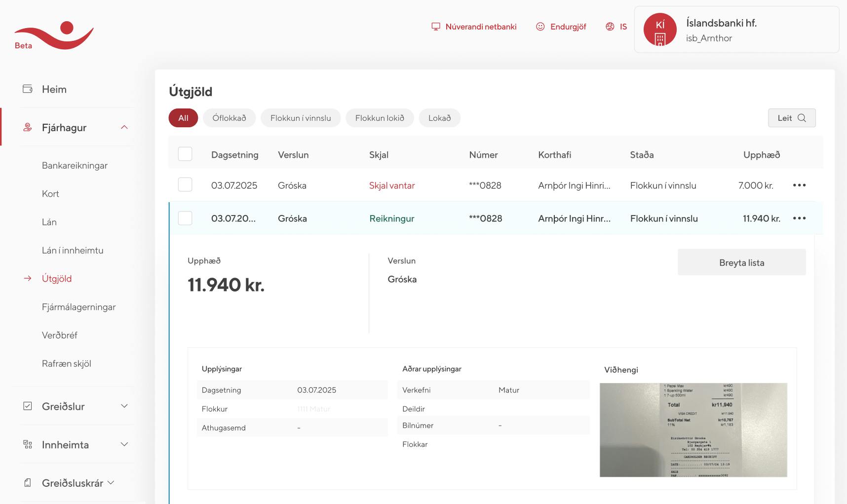
Task: Click the Breyta lista button
Action: [741, 262]
